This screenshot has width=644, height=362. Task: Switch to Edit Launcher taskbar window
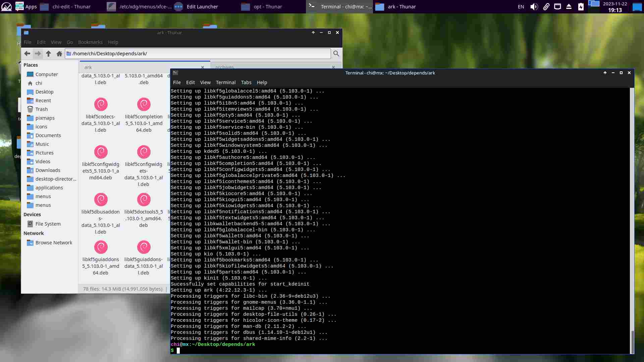(x=202, y=7)
